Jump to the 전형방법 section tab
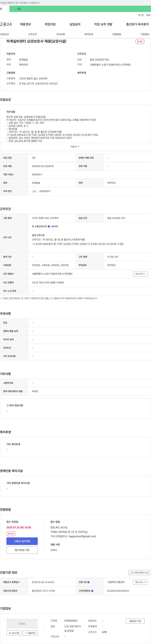The image size is (151, 644). click(x=117, y=34)
